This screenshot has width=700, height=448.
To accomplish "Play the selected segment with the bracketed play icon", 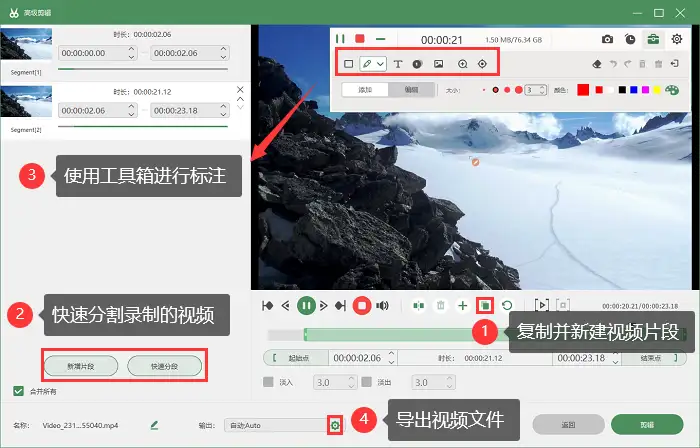I will (542, 305).
